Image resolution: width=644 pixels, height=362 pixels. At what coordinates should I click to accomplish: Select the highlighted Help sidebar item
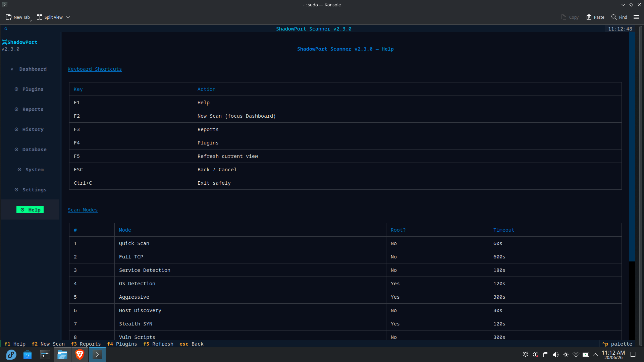click(x=30, y=210)
